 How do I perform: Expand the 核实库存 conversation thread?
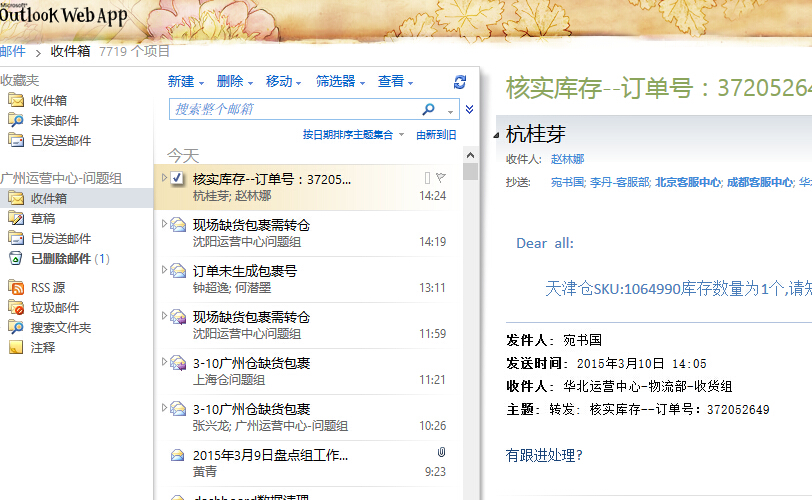coord(164,178)
